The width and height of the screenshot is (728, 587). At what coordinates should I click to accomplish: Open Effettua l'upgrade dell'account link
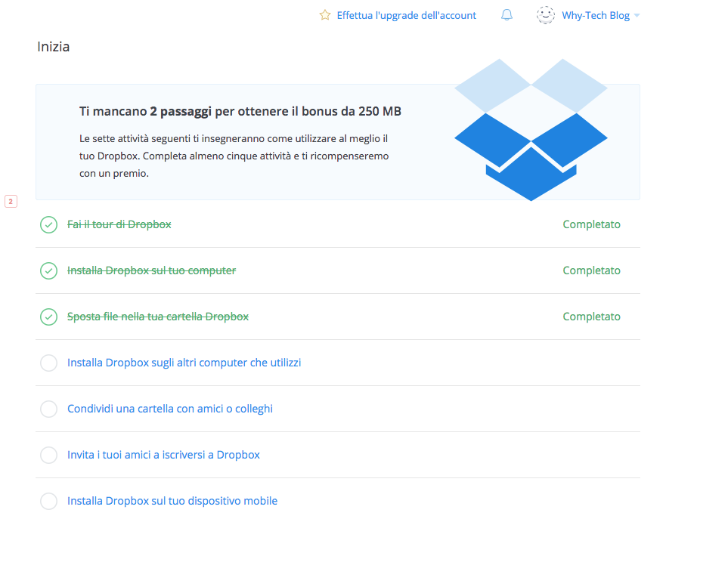click(406, 15)
